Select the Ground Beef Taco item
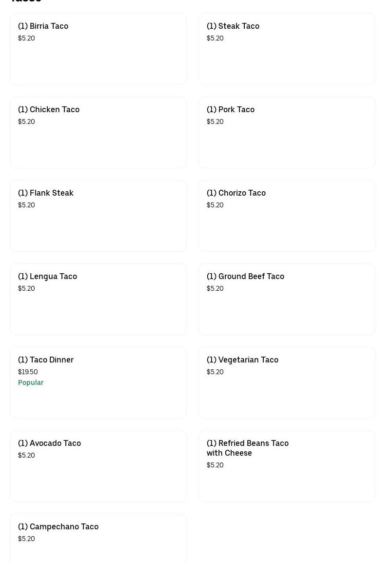The width and height of the screenshot is (392, 563). pyautogui.click(x=287, y=299)
